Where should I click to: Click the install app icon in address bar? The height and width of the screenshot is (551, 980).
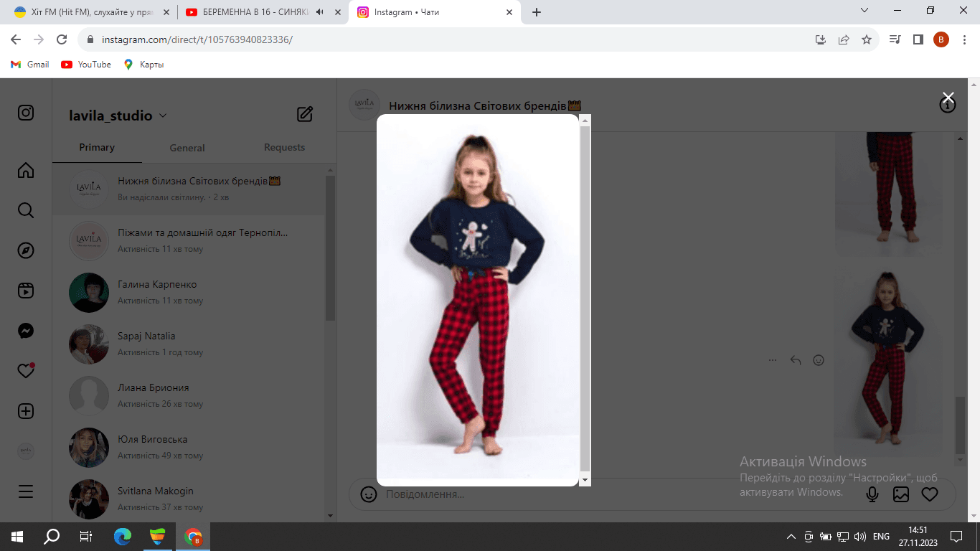tap(821, 39)
